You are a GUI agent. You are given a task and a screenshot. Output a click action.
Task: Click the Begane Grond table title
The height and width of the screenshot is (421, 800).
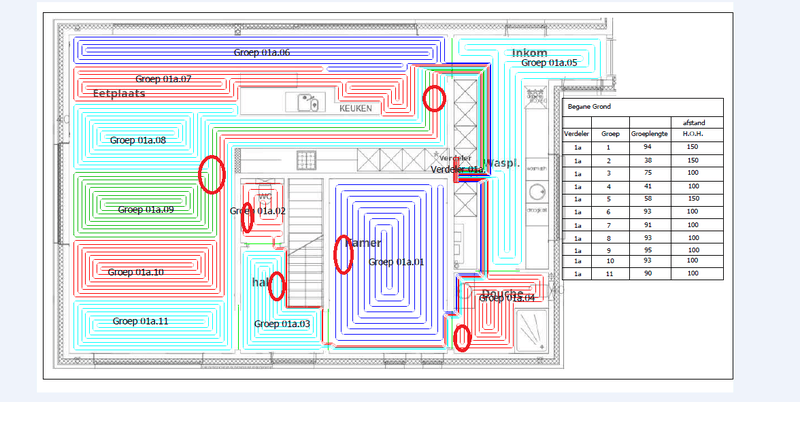(589, 107)
